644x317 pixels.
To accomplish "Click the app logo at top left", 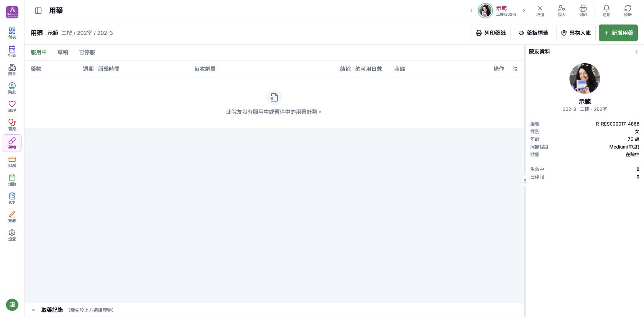I will (x=12, y=12).
